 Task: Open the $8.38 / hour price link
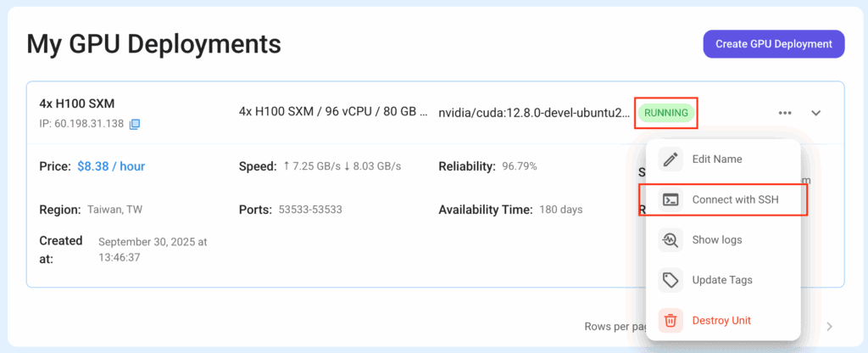[x=111, y=166]
